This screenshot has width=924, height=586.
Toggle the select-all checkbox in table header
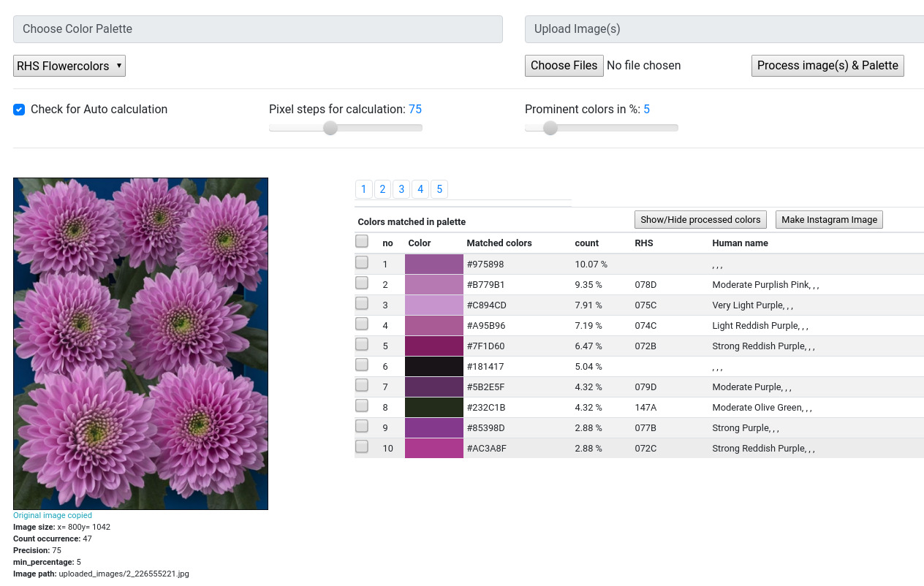362,241
